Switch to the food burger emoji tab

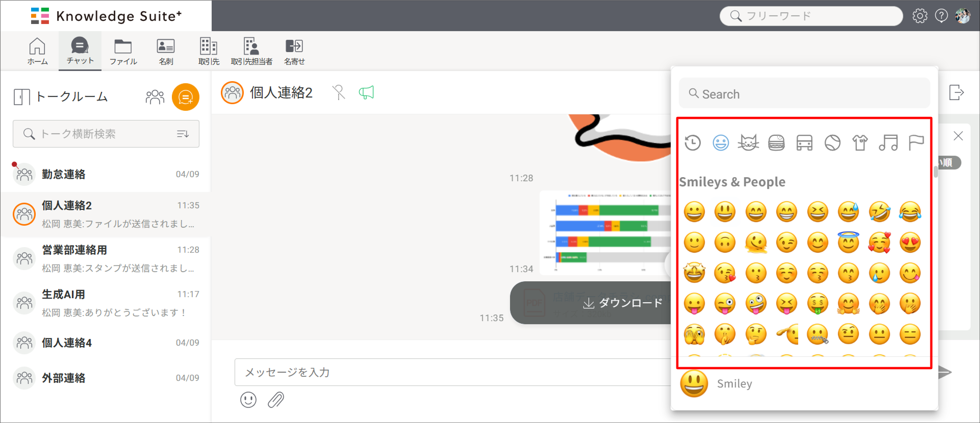tap(777, 143)
